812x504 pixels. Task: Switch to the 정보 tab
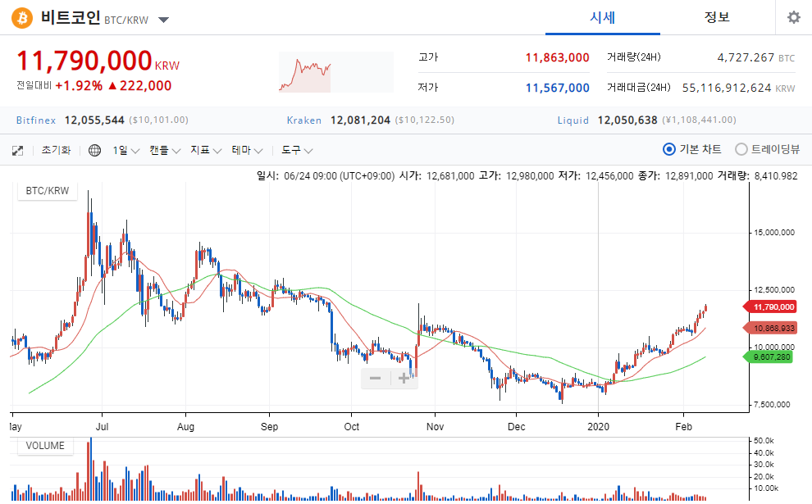click(717, 17)
